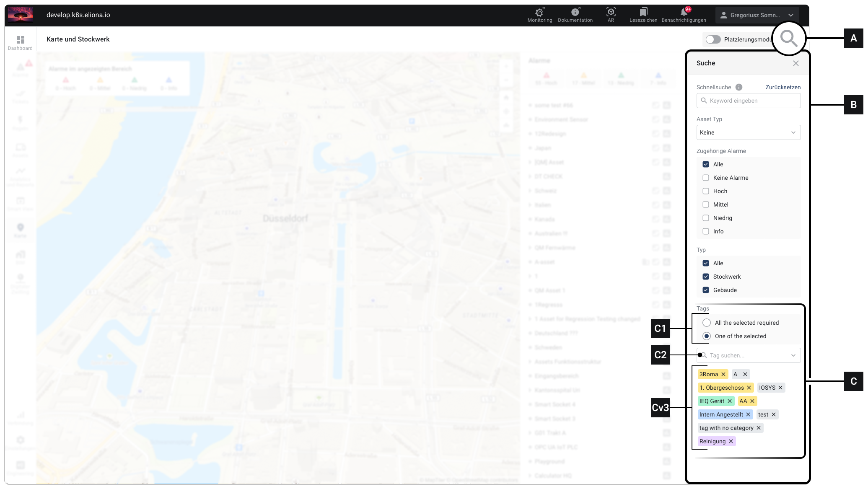Click the magnifying glass search icon

click(788, 39)
